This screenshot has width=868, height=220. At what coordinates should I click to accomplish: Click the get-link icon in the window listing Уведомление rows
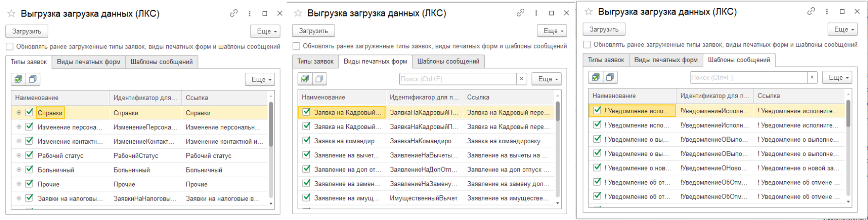811,11
